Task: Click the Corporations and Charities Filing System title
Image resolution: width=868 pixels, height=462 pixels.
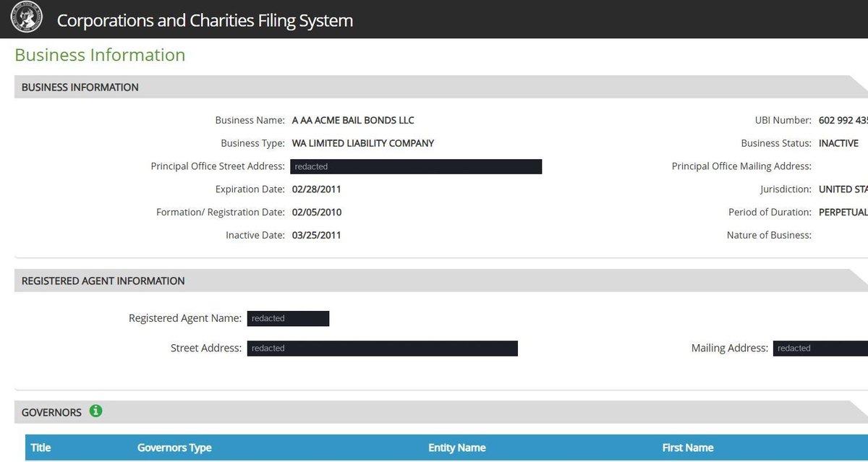Action: pyautogui.click(x=205, y=20)
